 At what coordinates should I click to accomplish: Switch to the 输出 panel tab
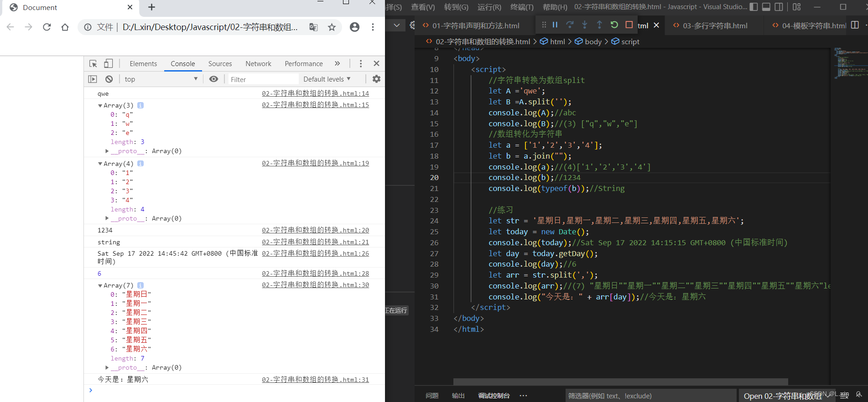(458, 396)
